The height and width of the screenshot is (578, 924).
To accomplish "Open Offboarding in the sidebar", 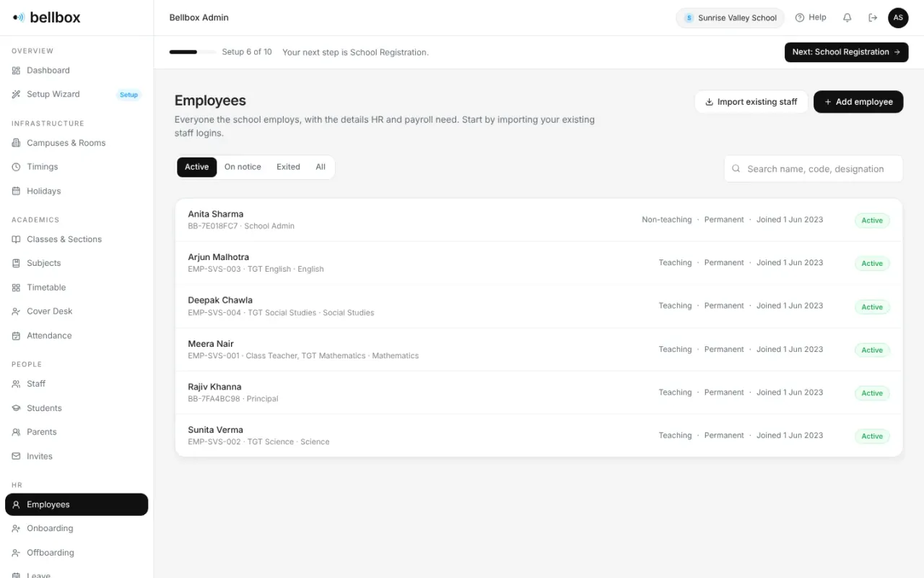I will pos(77,553).
